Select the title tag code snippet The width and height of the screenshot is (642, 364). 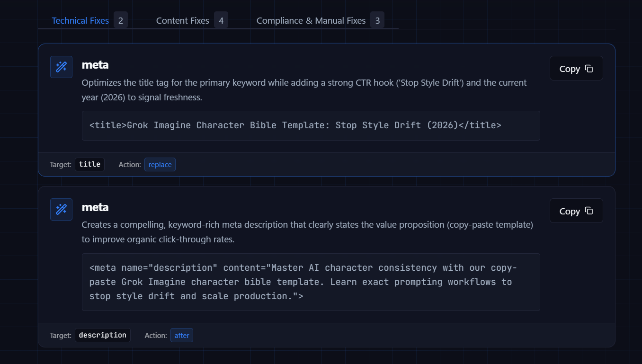(x=311, y=125)
